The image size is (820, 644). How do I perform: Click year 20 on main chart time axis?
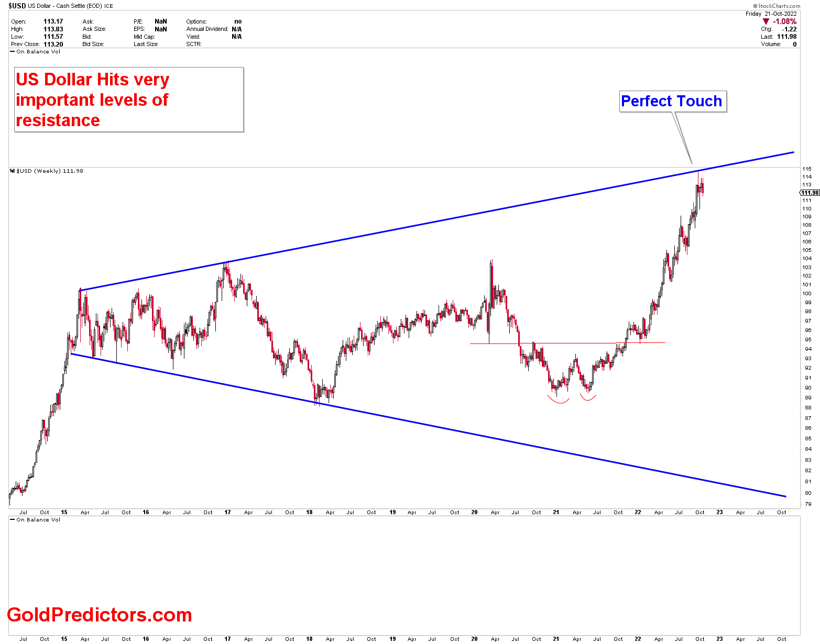click(474, 513)
